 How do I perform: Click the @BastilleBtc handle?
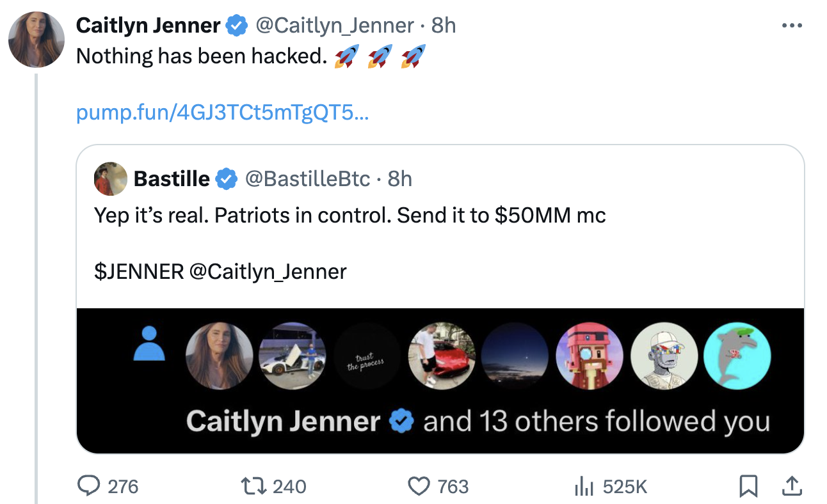(x=308, y=179)
